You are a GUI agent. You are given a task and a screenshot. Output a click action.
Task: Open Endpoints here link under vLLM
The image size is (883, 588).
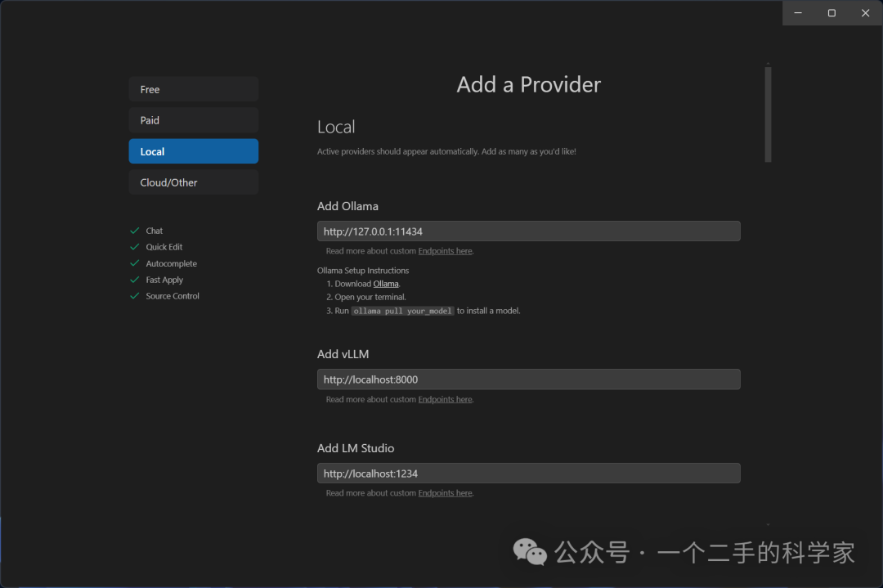[x=445, y=399]
